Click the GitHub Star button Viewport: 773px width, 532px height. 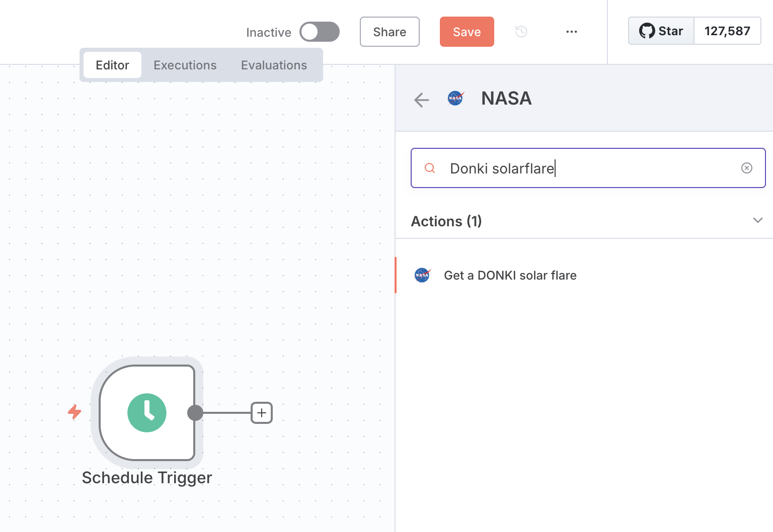click(x=661, y=31)
